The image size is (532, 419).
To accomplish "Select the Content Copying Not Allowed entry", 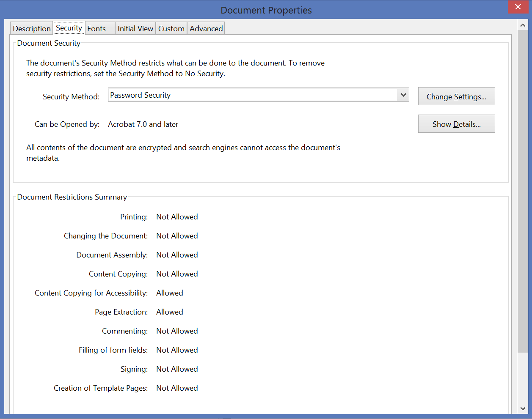I will [177, 274].
